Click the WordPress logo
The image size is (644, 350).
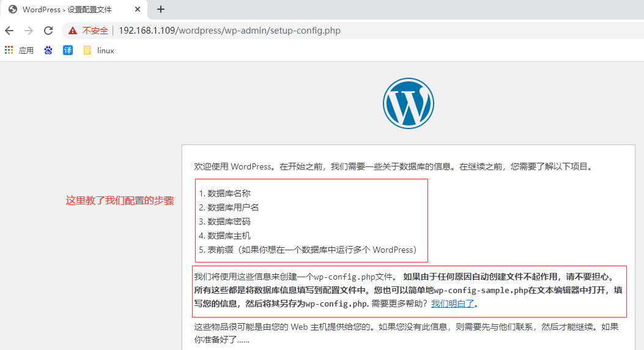click(409, 103)
